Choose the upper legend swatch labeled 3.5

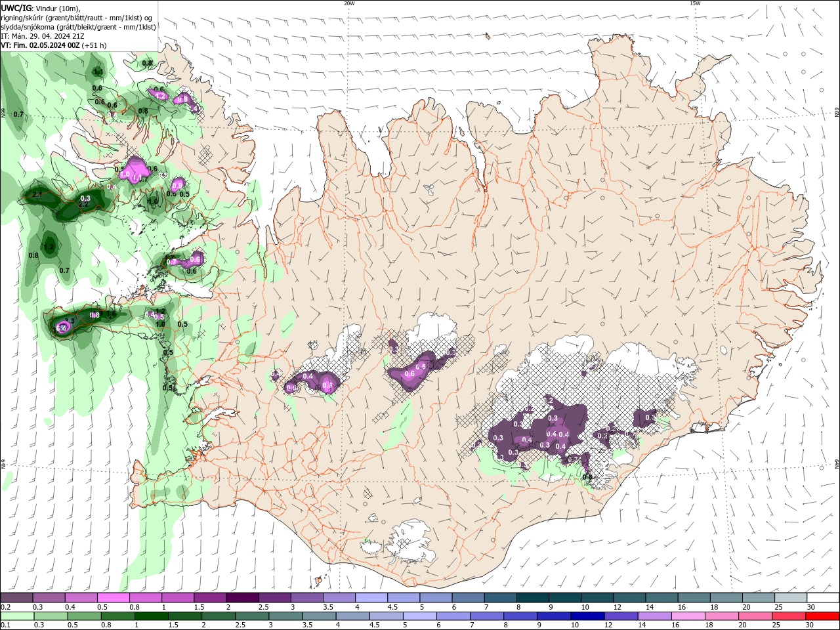[x=338, y=598]
